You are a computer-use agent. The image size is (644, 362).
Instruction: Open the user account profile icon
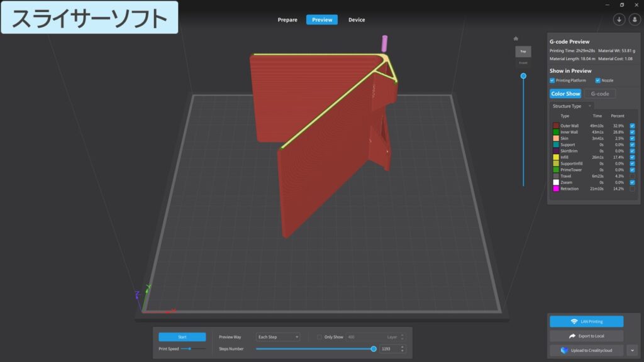point(633,19)
